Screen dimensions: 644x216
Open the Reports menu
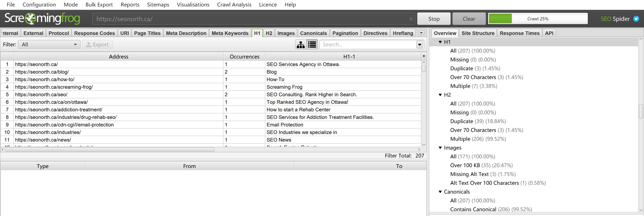130,5
